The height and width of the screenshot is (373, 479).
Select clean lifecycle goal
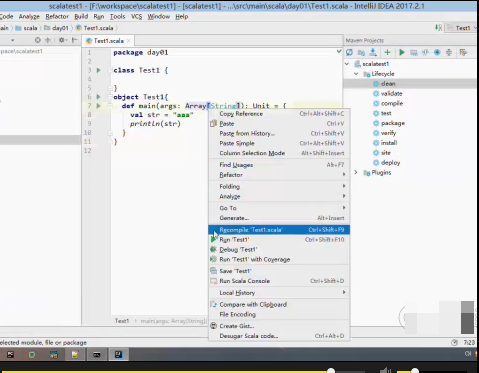(x=388, y=84)
